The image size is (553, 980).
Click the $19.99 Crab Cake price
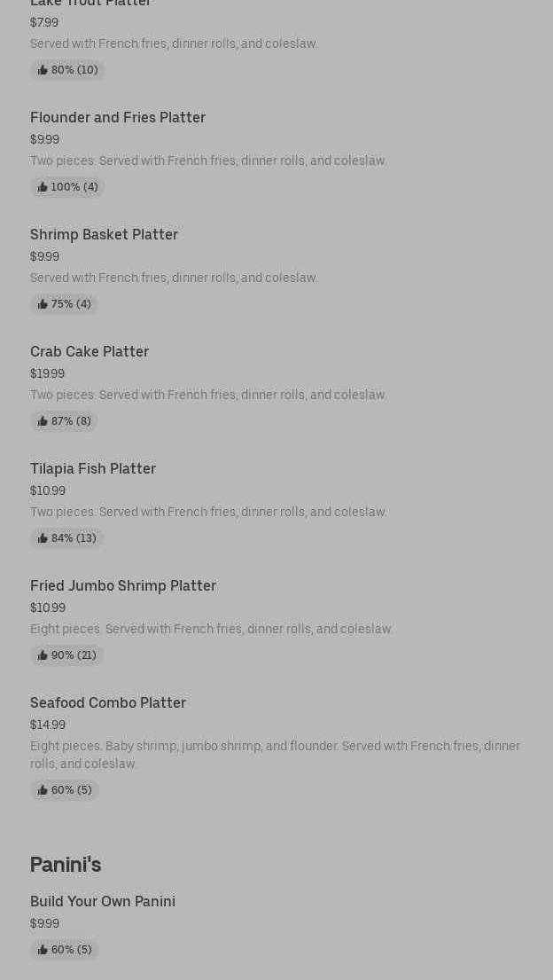47,373
